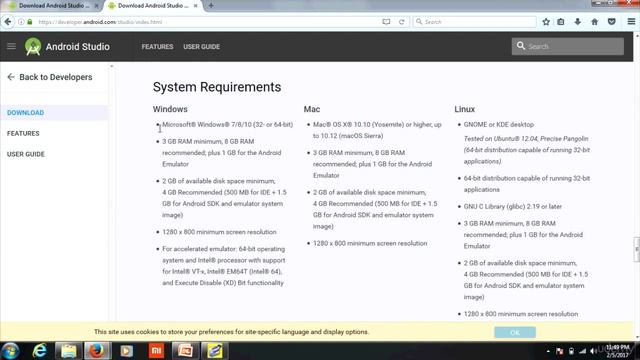The width and height of the screenshot is (640, 360).
Task: Click 'Tested on Ubuntu 12.04' italic note
Action: point(527,150)
